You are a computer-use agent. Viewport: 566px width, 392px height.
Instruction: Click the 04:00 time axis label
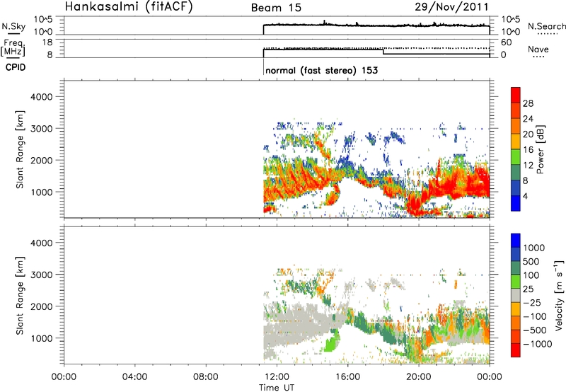(x=134, y=377)
